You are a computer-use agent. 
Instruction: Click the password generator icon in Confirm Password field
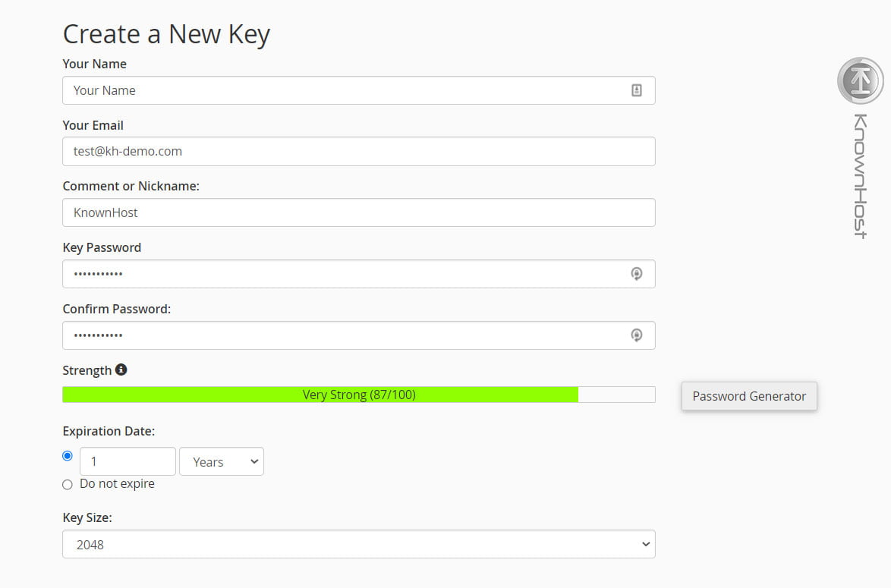click(637, 335)
